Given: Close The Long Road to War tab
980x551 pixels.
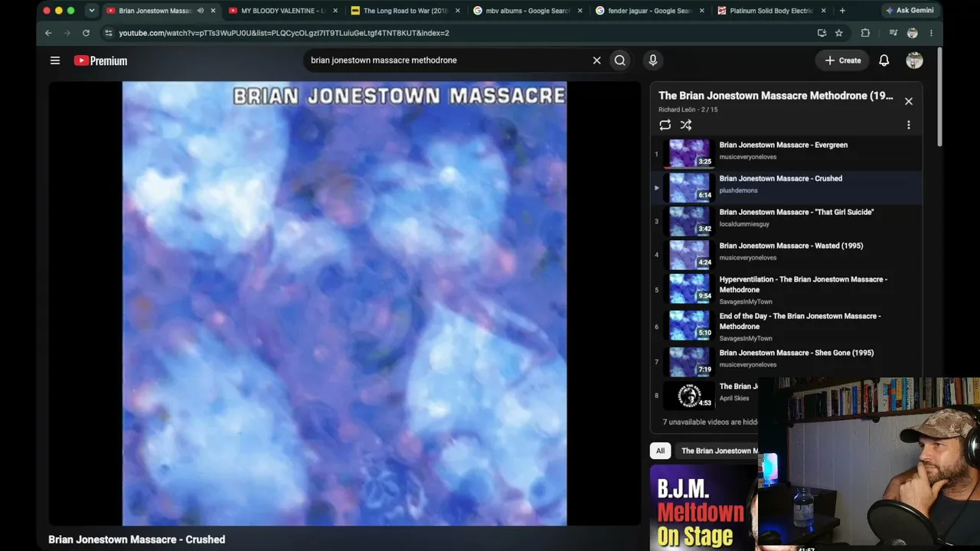Looking at the screenshot, I should 458,11.
